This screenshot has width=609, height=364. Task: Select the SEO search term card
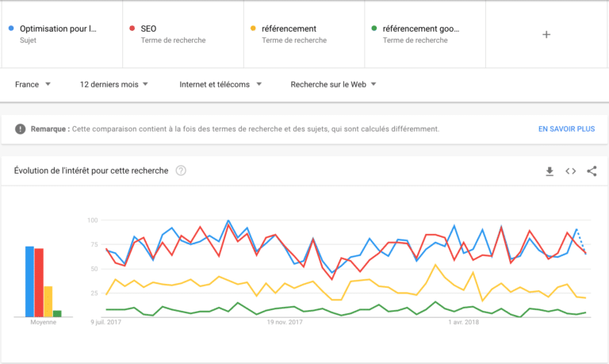tap(182, 34)
